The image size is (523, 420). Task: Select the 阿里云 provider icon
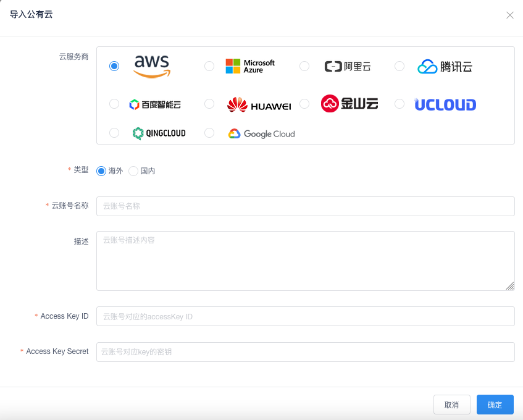[348, 65]
